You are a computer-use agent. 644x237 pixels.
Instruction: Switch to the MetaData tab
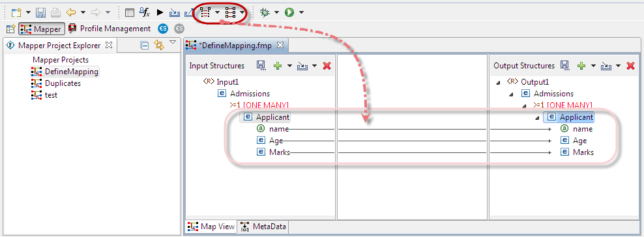pyautogui.click(x=263, y=227)
